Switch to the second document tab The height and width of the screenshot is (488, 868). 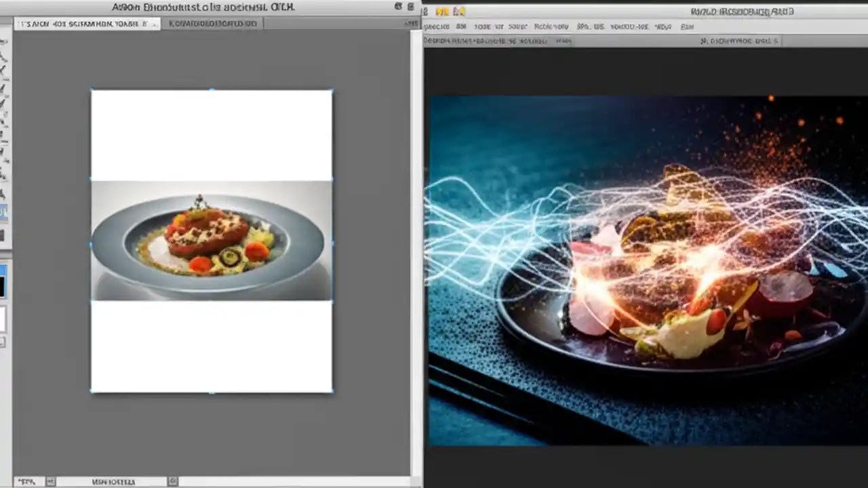pyautogui.click(x=214, y=23)
